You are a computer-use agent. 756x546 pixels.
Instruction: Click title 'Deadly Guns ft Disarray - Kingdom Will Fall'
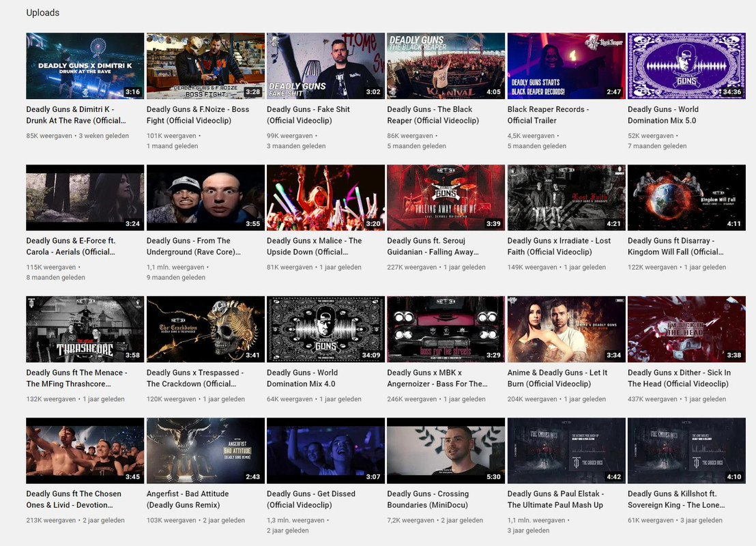point(676,246)
